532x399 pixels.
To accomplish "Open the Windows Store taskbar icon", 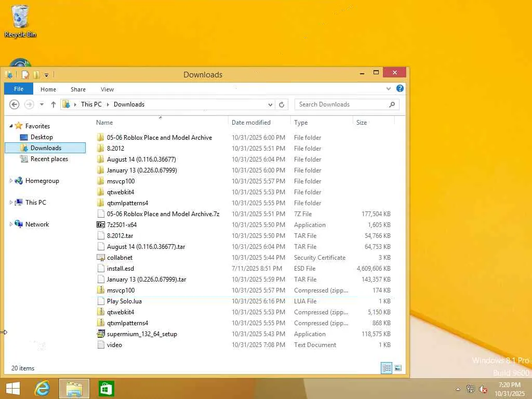I will [x=106, y=389].
